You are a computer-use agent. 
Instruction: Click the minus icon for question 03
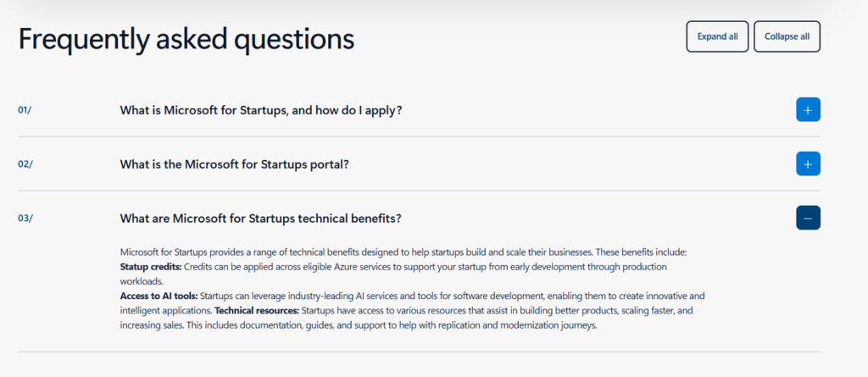tap(808, 218)
